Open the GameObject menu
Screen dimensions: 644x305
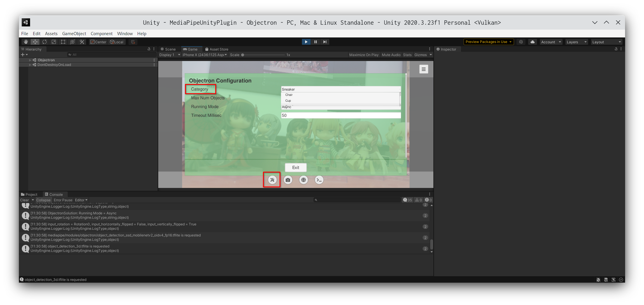(74, 33)
